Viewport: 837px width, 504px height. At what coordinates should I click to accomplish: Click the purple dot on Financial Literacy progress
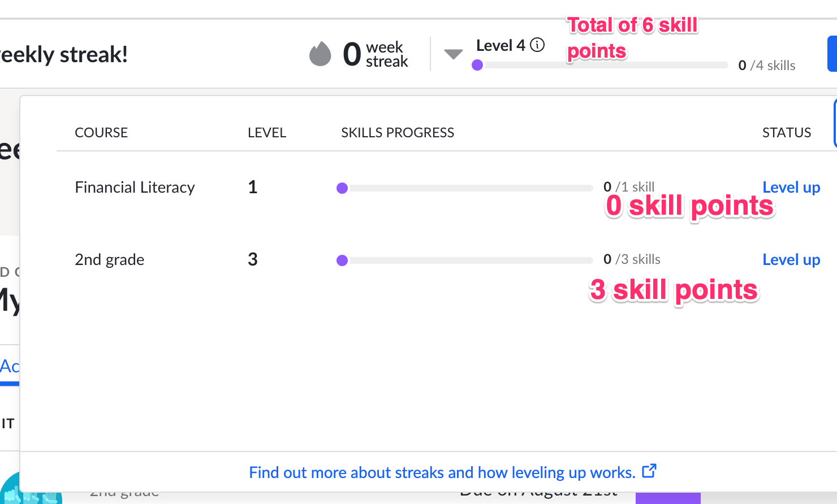tap(342, 188)
